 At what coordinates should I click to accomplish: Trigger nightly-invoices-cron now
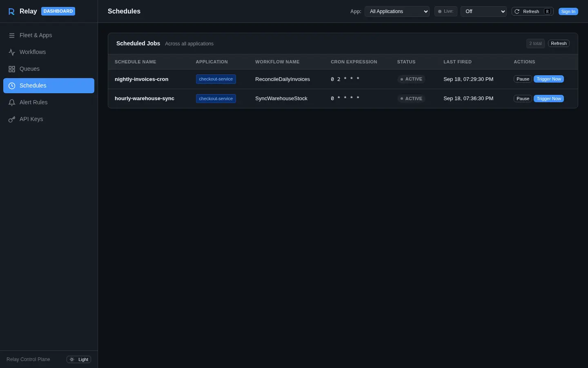(x=549, y=79)
